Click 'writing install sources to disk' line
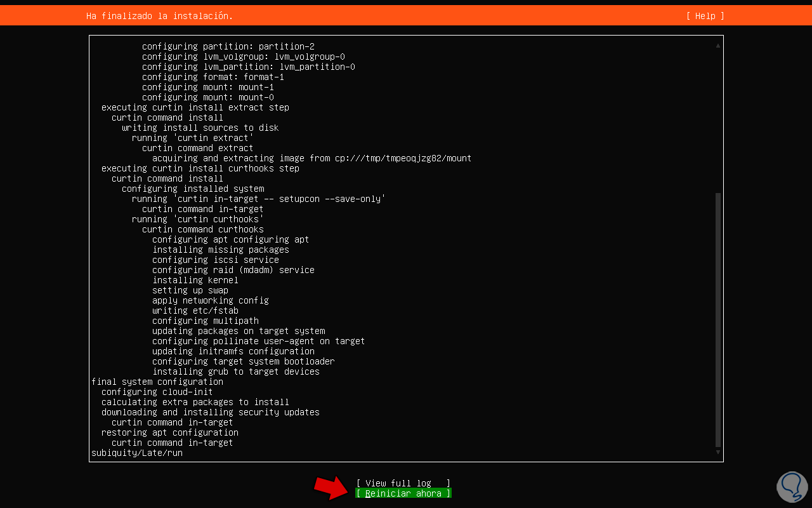 [x=200, y=128]
